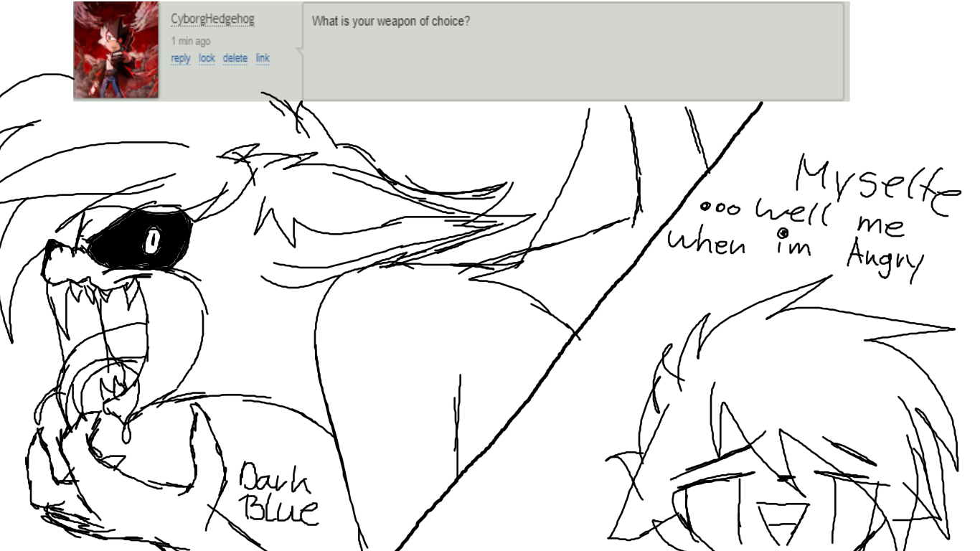Click the 'link' permalink after delete

(263, 57)
